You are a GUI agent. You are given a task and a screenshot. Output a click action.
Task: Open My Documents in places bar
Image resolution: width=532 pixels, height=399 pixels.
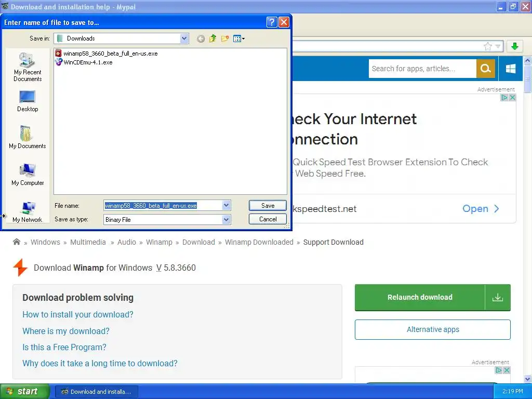point(28,137)
